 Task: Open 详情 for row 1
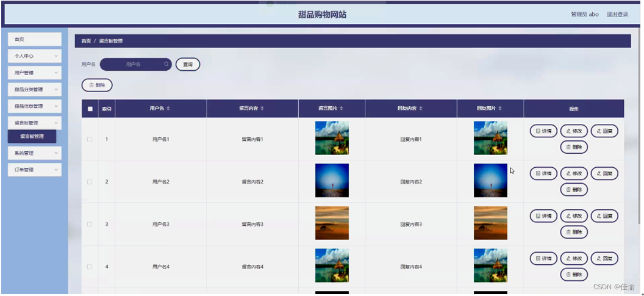543,131
